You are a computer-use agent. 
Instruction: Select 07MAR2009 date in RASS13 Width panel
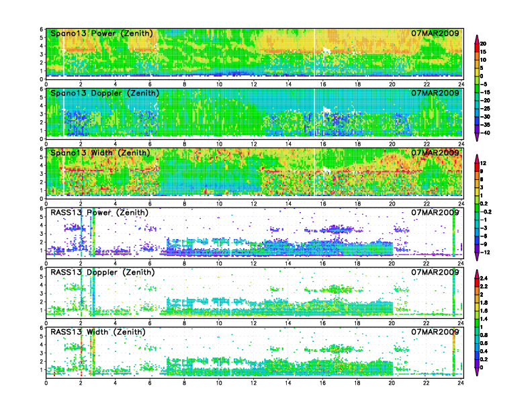(435, 332)
